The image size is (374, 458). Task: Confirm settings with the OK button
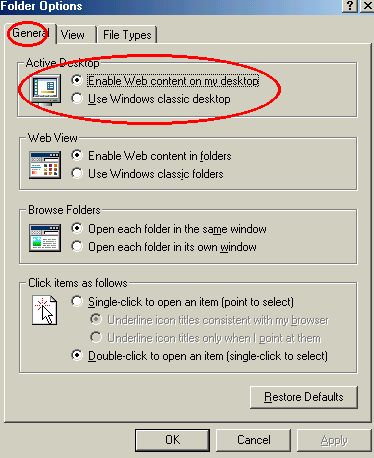[x=172, y=440]
